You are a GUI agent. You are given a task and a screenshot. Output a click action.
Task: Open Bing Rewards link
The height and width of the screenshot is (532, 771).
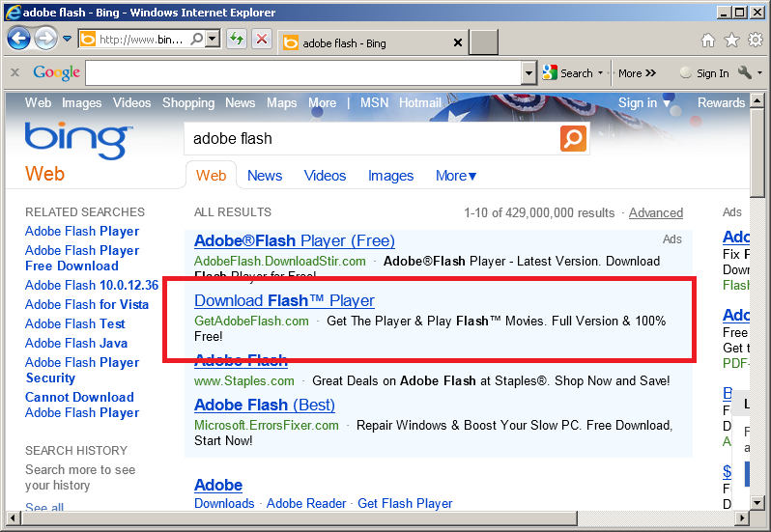pos(721,102)
